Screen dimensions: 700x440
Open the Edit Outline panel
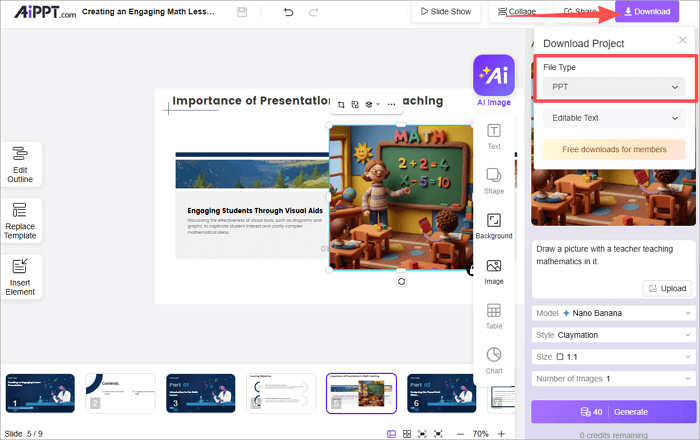pos(20,164)
